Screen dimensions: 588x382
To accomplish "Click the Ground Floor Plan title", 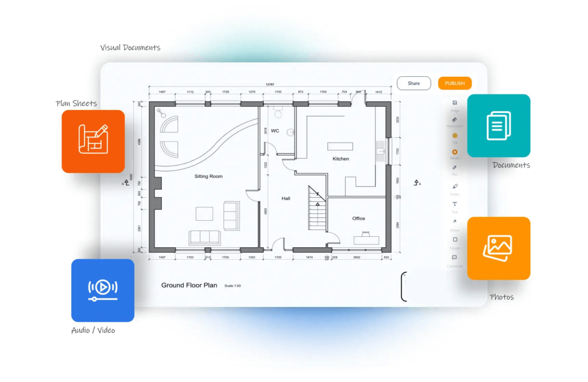I will click(189, 285).
